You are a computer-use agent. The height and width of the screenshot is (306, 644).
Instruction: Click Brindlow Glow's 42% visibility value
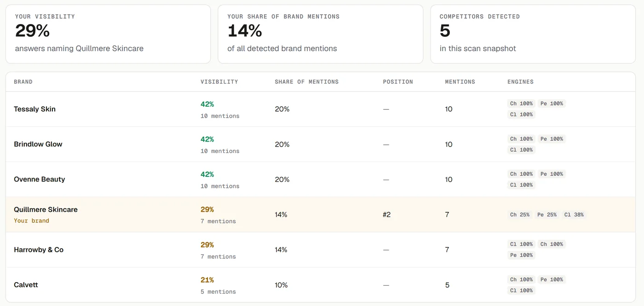click(x=207, y=139)
